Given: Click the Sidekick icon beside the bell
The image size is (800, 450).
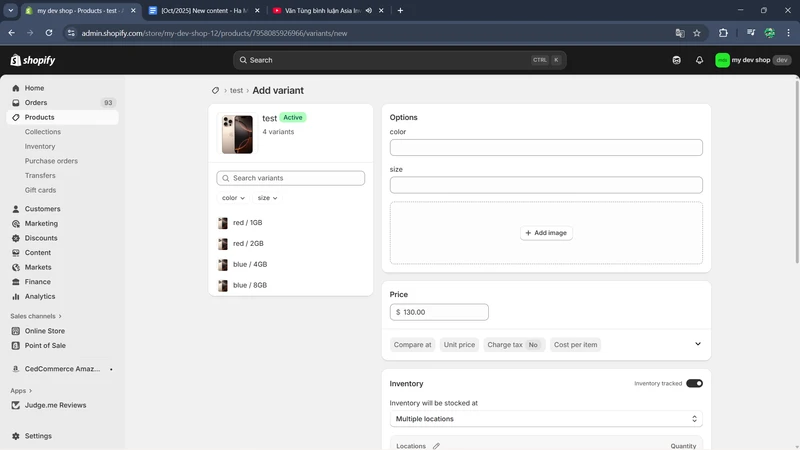Looking at the screenshot, I should (677, 60).
